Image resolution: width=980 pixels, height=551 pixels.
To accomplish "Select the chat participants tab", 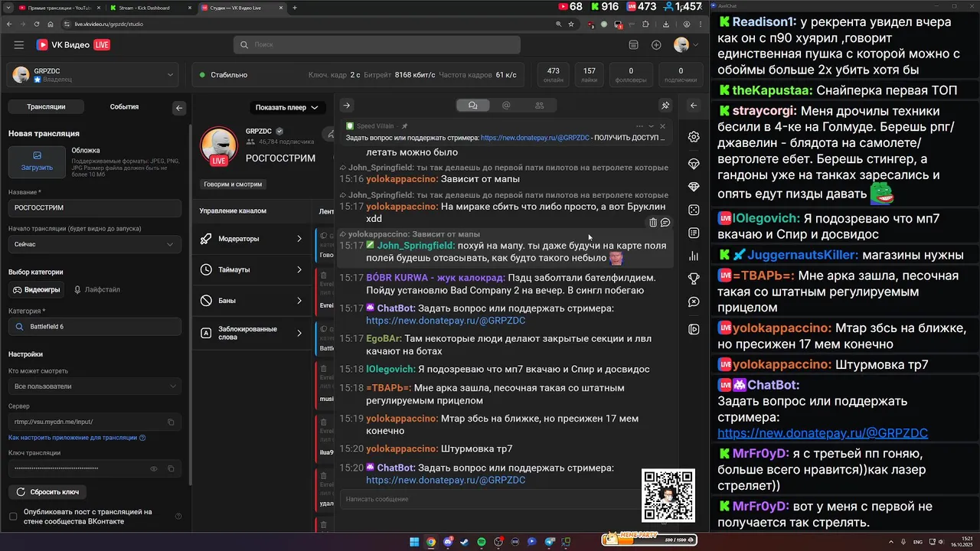I will 540,106.
